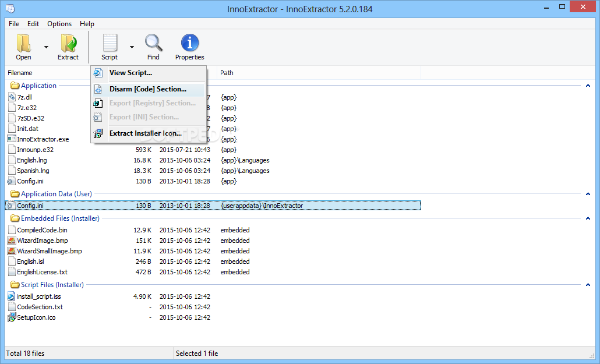Screen dimensions: 600x364
Task: Click the Application Data group folder icon
Action: point(15,194)
